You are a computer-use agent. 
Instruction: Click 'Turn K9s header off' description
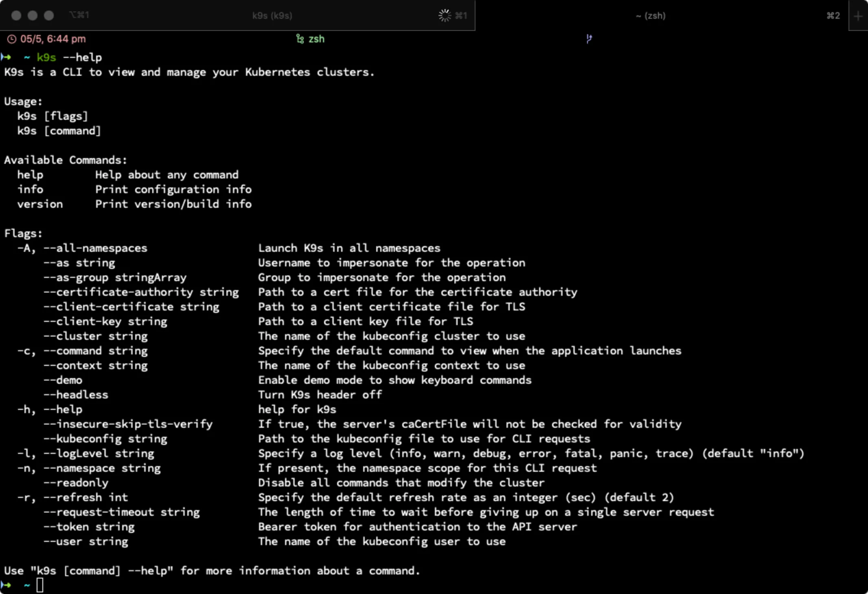point(320,395)
